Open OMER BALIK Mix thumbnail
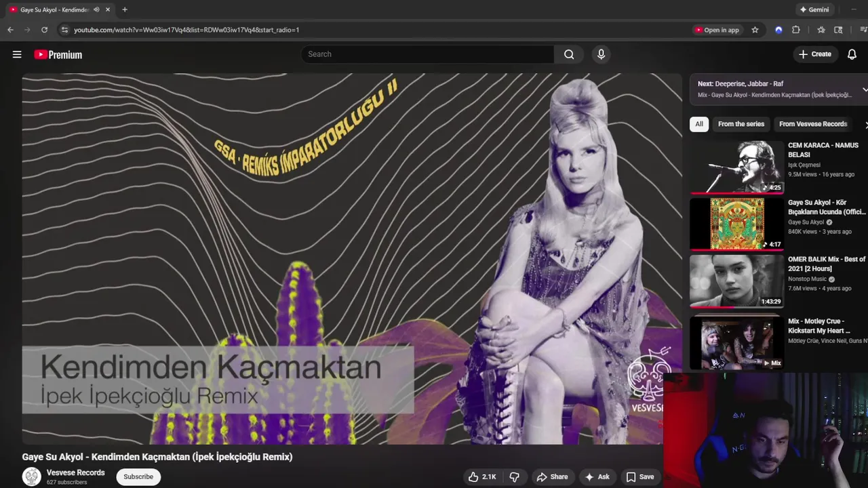 point(736,281)
